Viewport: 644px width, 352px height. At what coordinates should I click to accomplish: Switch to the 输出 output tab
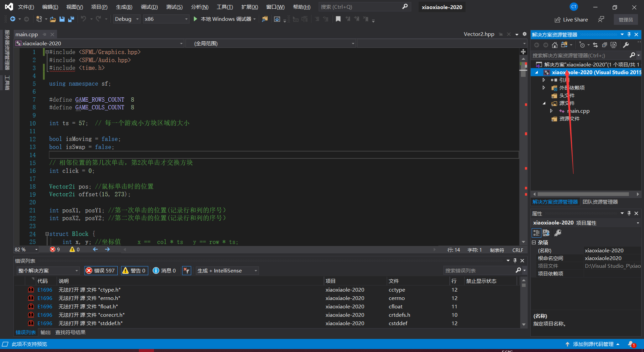coord(45,332)
